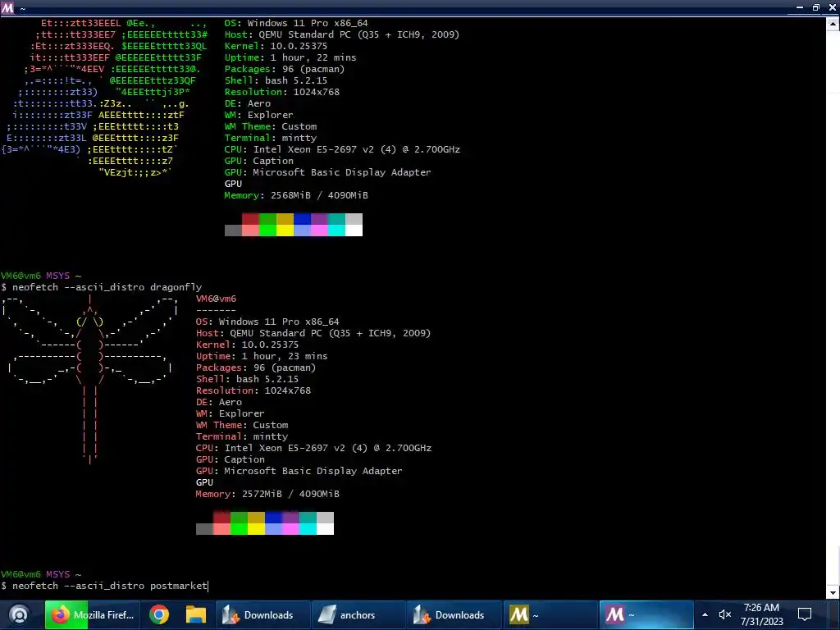This screenshot has height=630, width=840.
Task: Unmute the speaker icon in the tray
Action: click(x=725, y=615)
